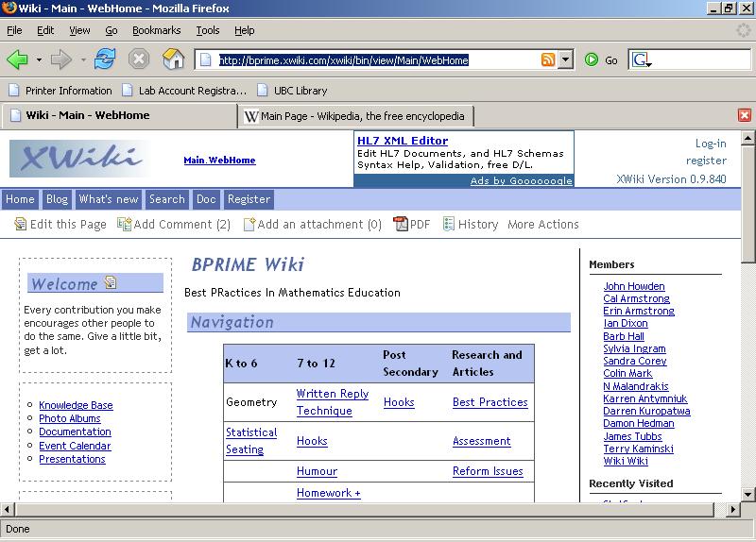
Task: Click the register link under Log-in
Action: [x=706, y=161]
